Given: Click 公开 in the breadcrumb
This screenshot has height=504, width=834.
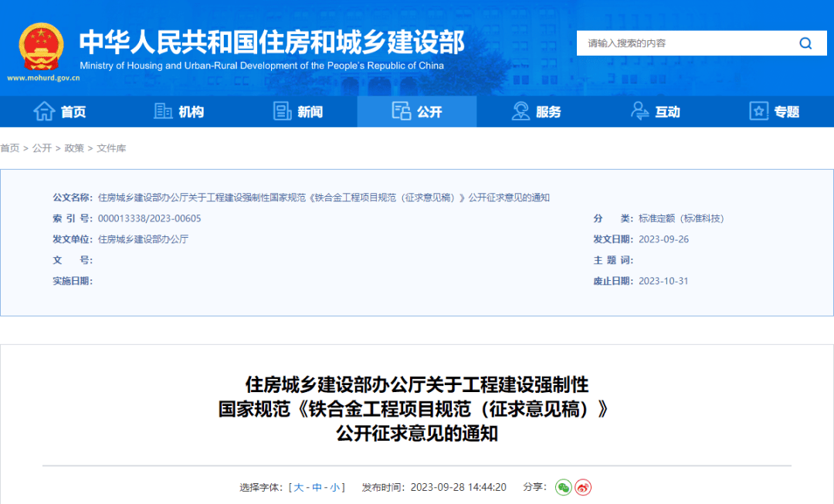Looking at the screenshot, I should tap(42, 148).
